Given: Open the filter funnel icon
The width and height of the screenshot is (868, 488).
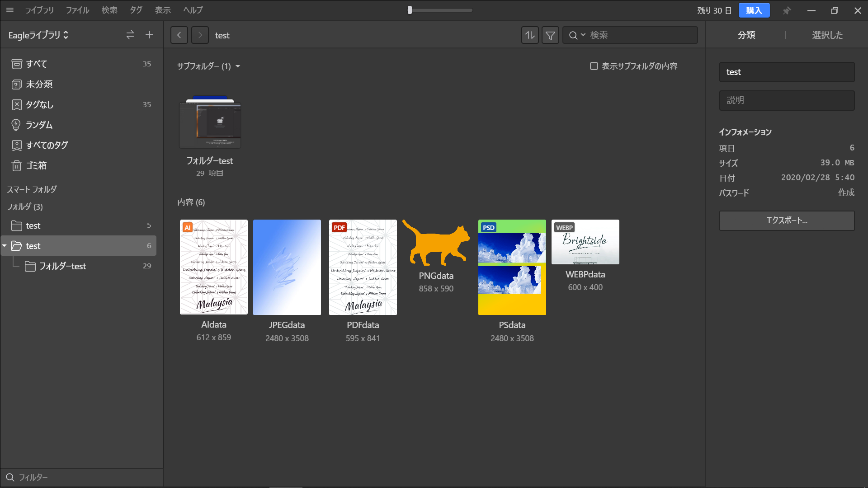Looking at the screenshot, I should click(550, 35).
